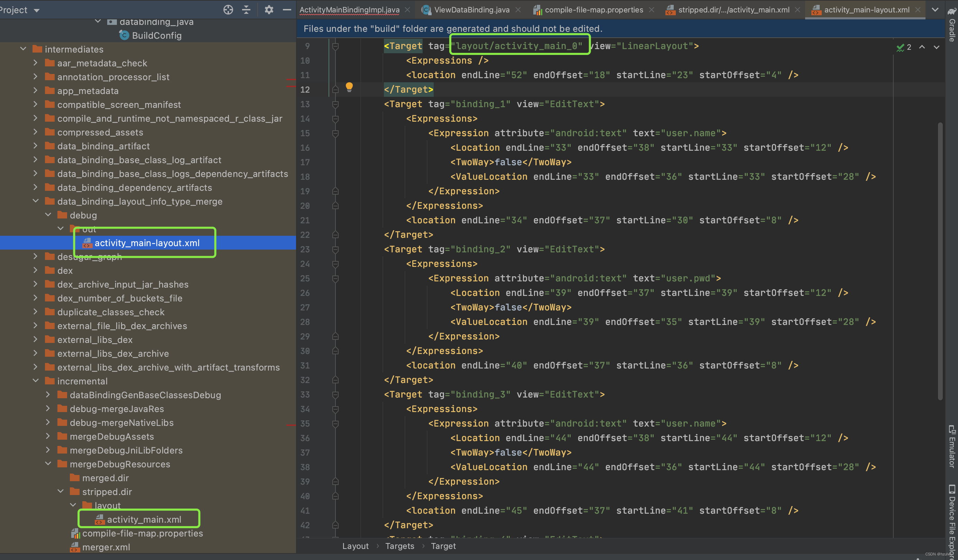Click the fold marker on line 13
Screen dimensions: 958x560
pos(335,104)
